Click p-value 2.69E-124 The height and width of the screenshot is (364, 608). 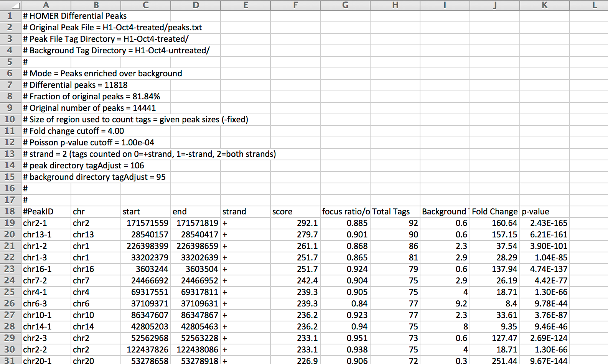pos(545,338)
